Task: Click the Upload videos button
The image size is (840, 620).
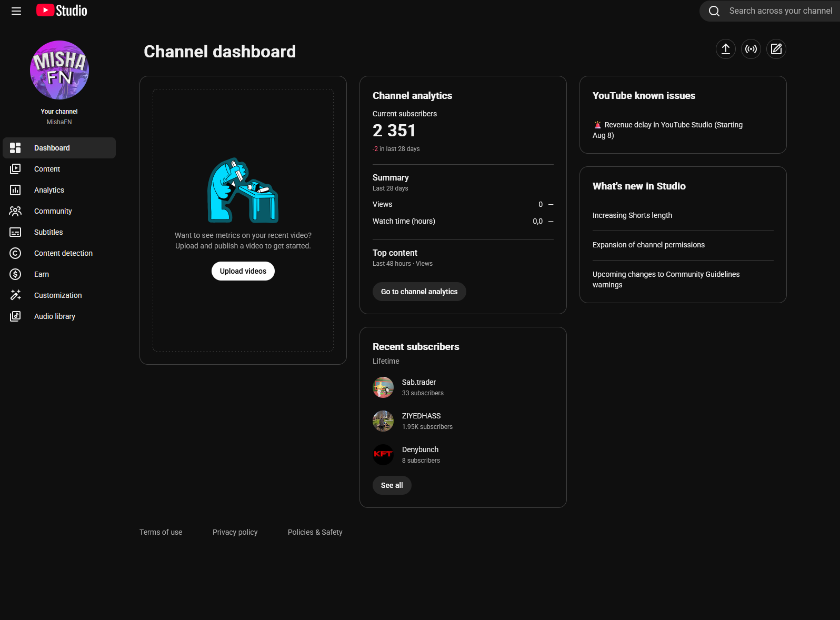Action: 243,271
